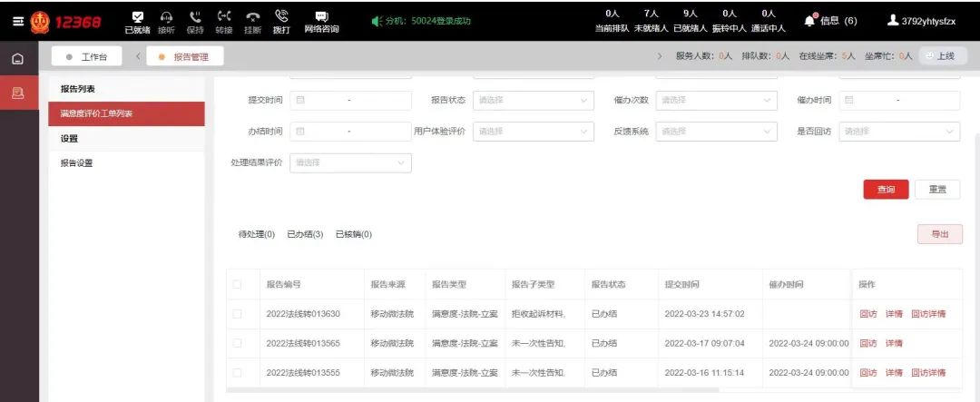Click the 挂断 hang up icon
The height and width of the screenshot is (402, 980).
click(x=252, y=17)
